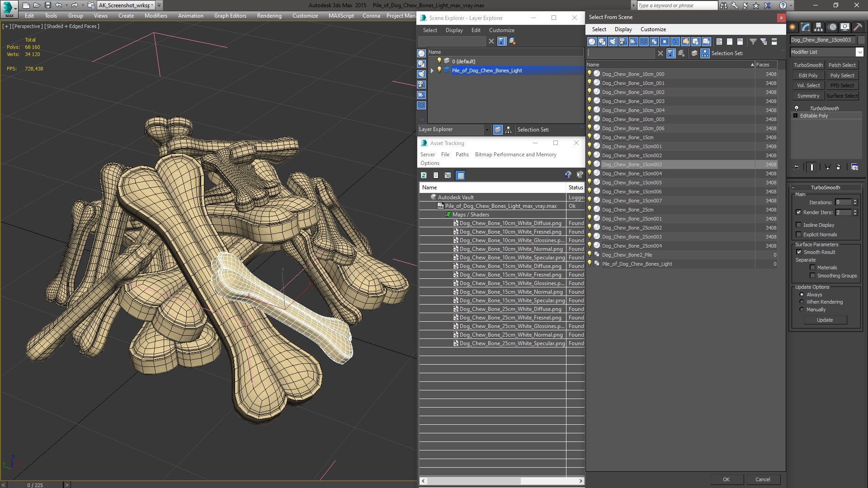Click Create New Layer icon in Scene Explorer

(512, 41)
